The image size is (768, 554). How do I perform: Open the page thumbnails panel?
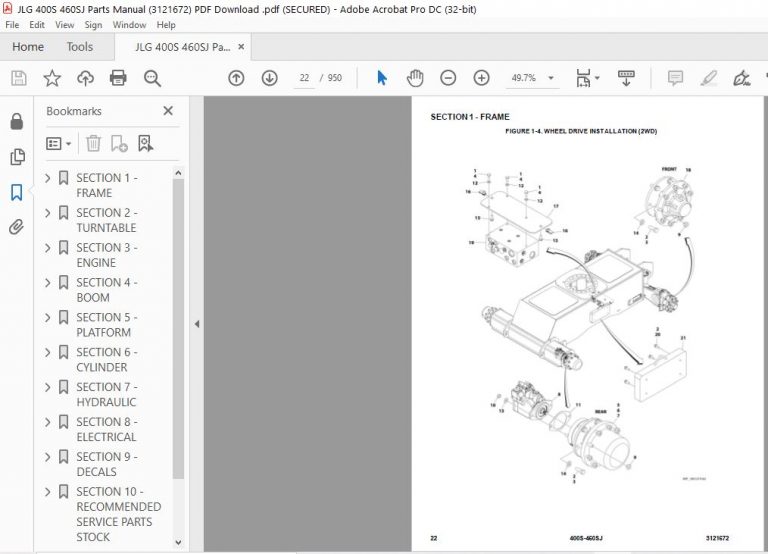[x=17, y=157]
